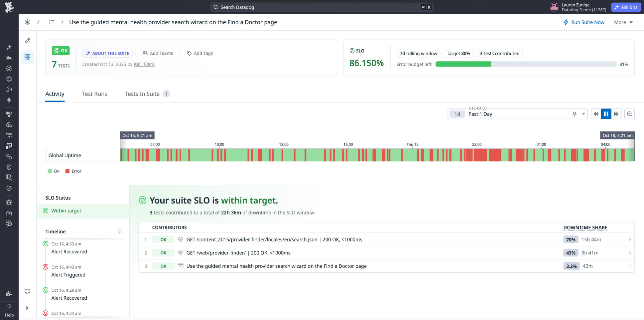Expand the left navigation sidebar arrow
Viewport: 644px width, 320px height.
click(27, 308)
